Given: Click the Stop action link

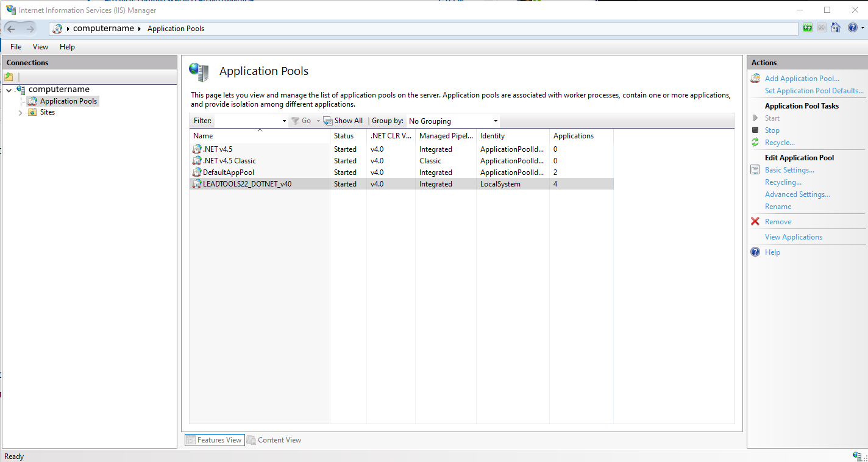Looking at the screenshot, I should click(x=772, y=130).
